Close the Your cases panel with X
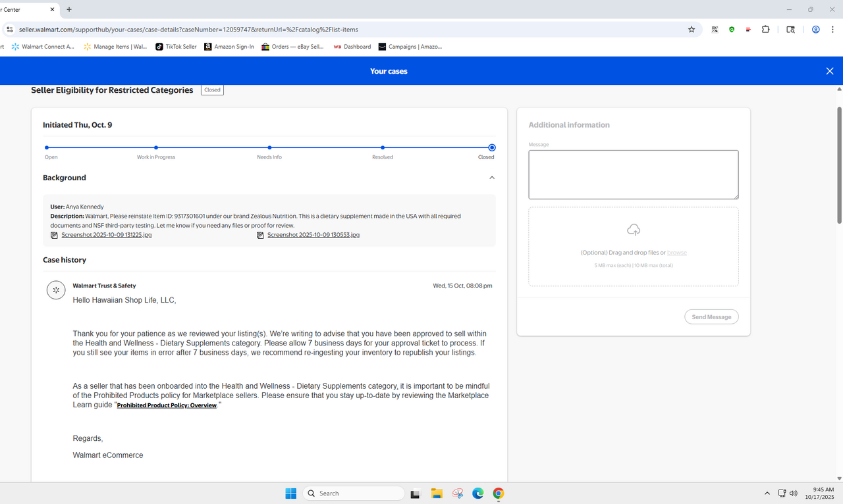 pyautogui.click(x=829, y=71)
